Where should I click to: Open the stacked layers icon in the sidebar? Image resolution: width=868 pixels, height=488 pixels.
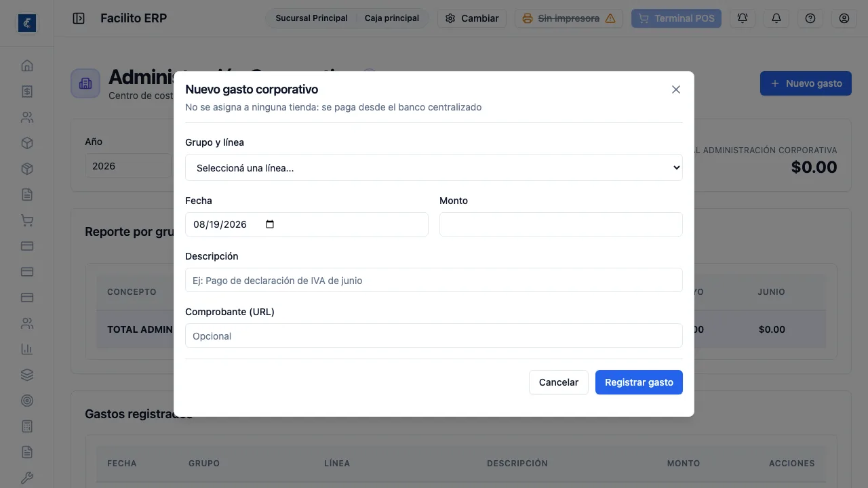(27, 375)
